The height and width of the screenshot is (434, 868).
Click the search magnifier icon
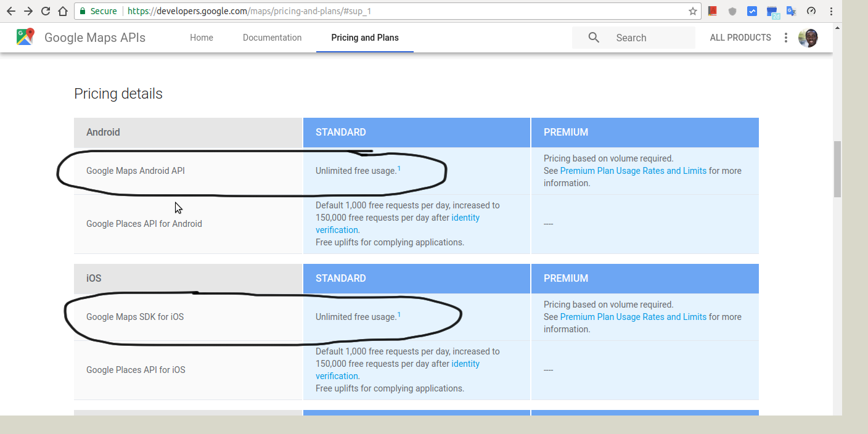(x=594, y=38)
